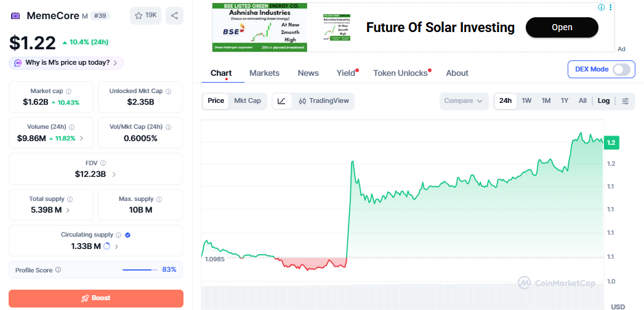
Task: Select the Mkt Cap chart toggle
Action: pyautogui.click(x=248, y=100)
